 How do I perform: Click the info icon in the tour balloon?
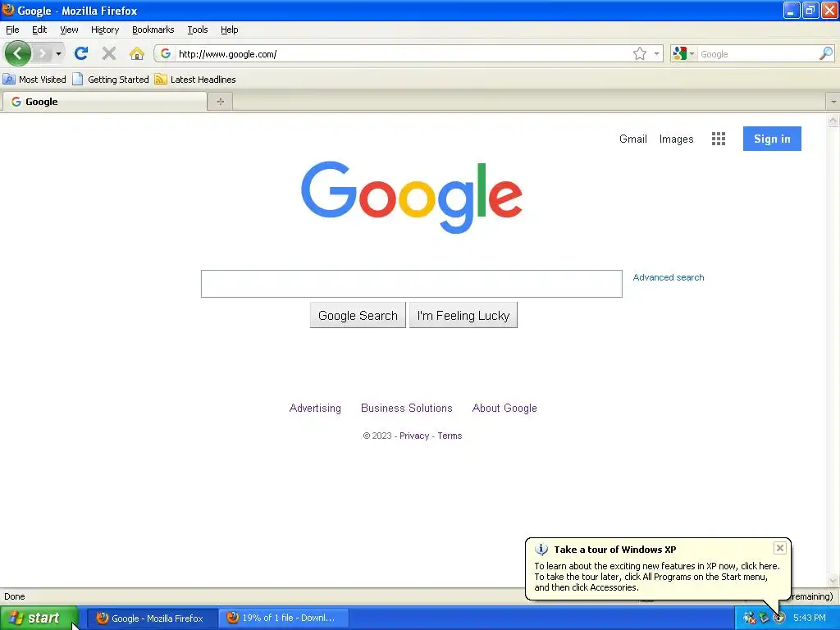[x=541, y=549]
